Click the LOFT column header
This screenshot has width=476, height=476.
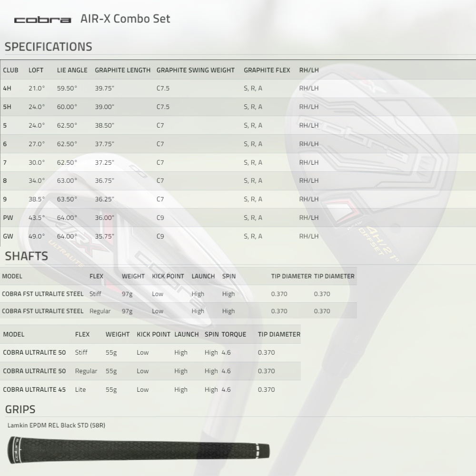click(36, 70)
